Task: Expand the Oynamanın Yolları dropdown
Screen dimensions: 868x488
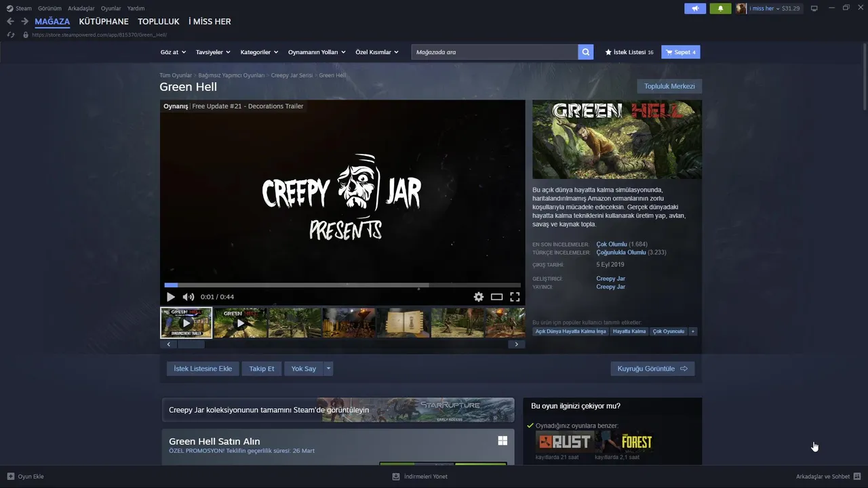Action: point(317,52)
